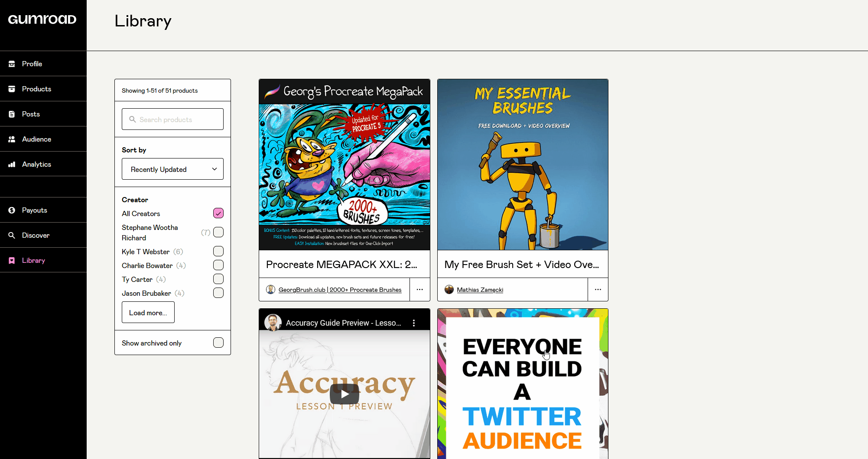Click Mathias Zamęcki creator avatar
The image size is (868, 459).
pos(449,290)
